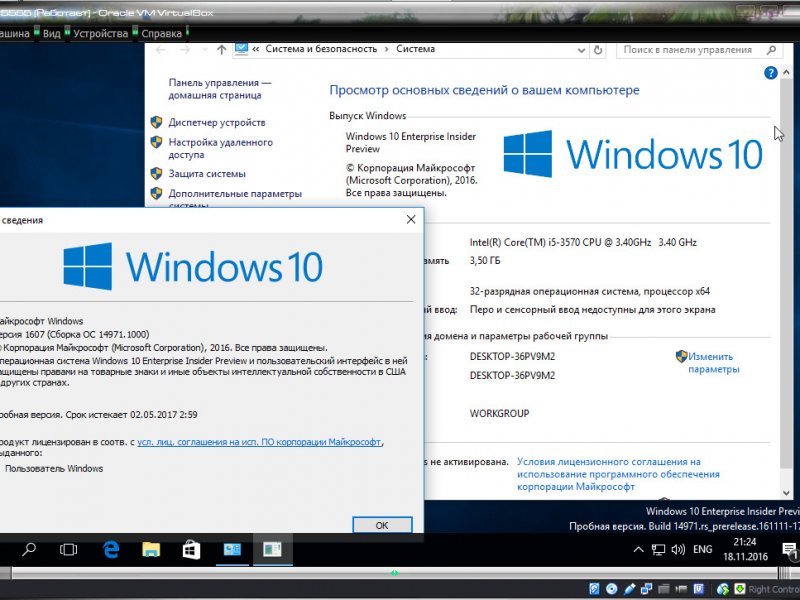Viewport: 800px width, 600px height.
Task: Click the shield icon beside Настройка удаленного доступа
Action: [x=157, y=142]
